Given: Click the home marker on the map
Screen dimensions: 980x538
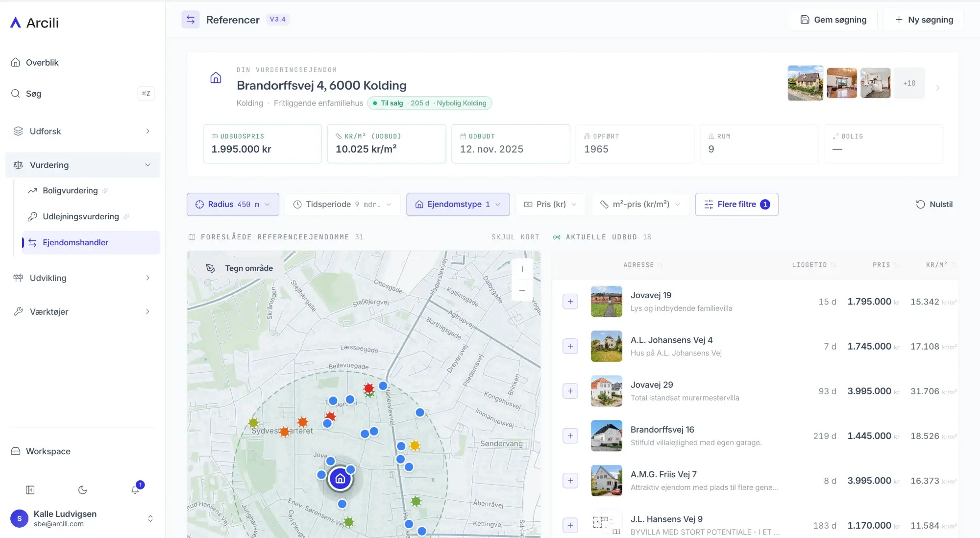Looking at the screenshot, I should click(x=340, y=479).
